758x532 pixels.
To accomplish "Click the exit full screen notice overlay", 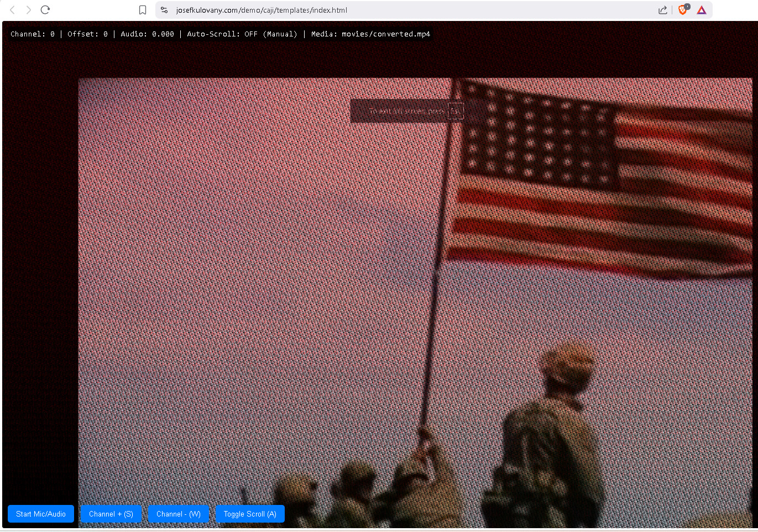I will click(407, 111).
